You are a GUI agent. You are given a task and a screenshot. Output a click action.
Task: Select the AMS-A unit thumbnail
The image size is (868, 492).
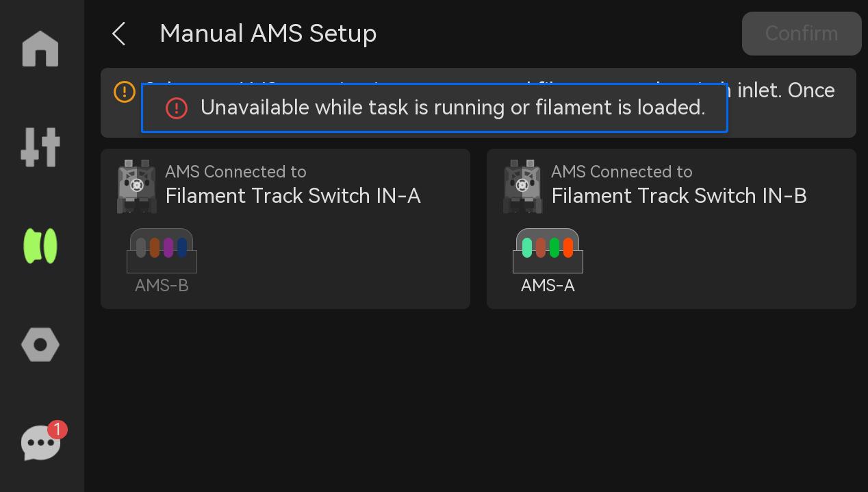pyautogui.click(x=548, y=251)
